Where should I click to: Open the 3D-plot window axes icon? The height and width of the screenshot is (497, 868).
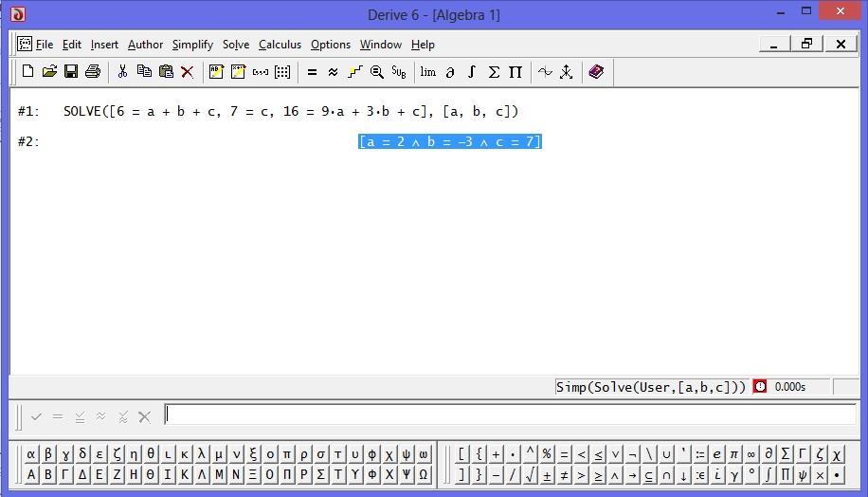(x=567, y=71)
